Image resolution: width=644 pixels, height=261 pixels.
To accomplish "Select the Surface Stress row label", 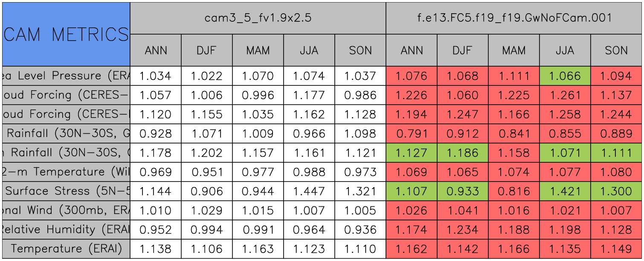I will 66,191.
